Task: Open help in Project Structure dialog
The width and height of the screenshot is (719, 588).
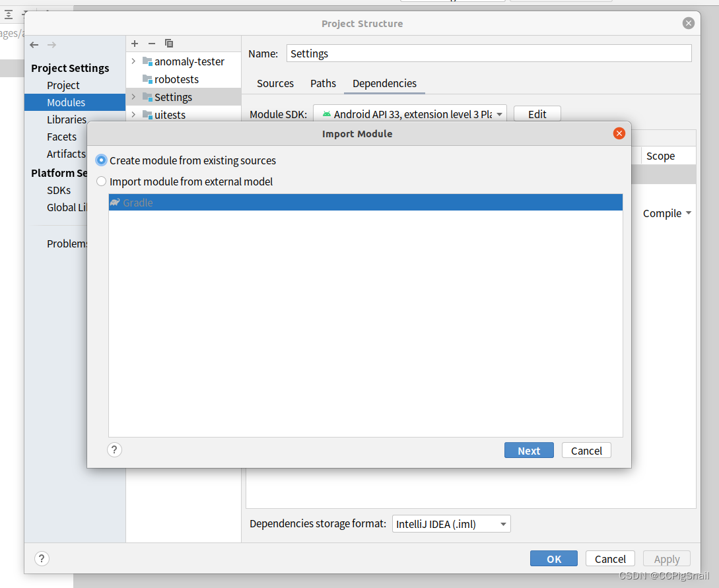Action: (42, 558)
